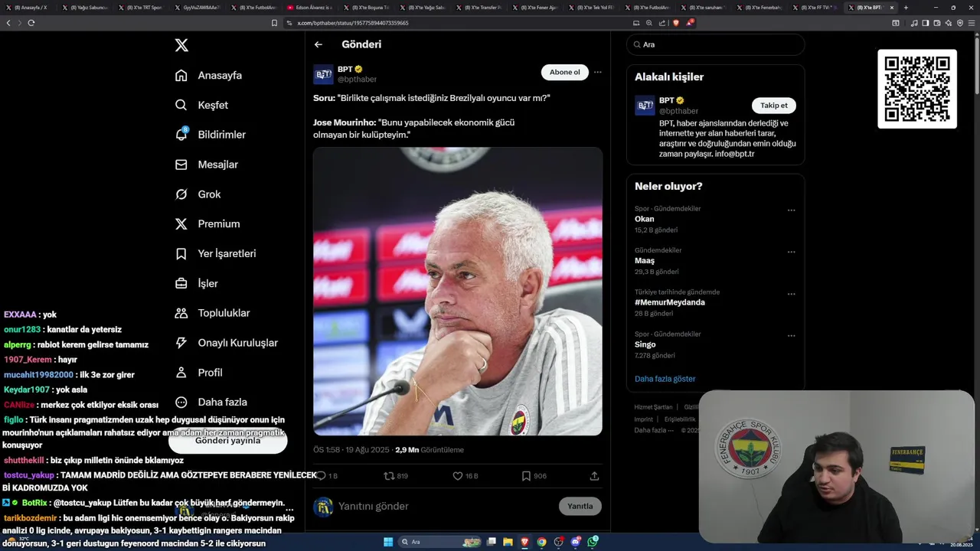This screenshot has height=551, width=980.
Task: Click the browser back arrow
Action: tap(8, 23)
